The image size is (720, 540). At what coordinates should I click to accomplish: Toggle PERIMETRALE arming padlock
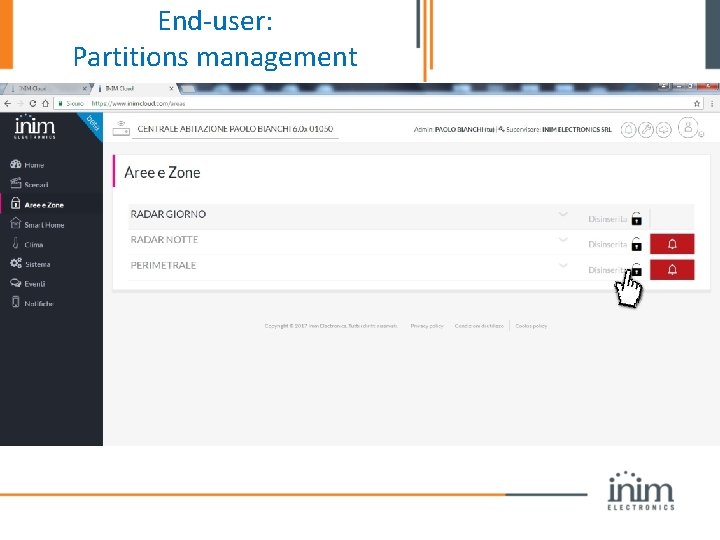(x=636, y=270)
